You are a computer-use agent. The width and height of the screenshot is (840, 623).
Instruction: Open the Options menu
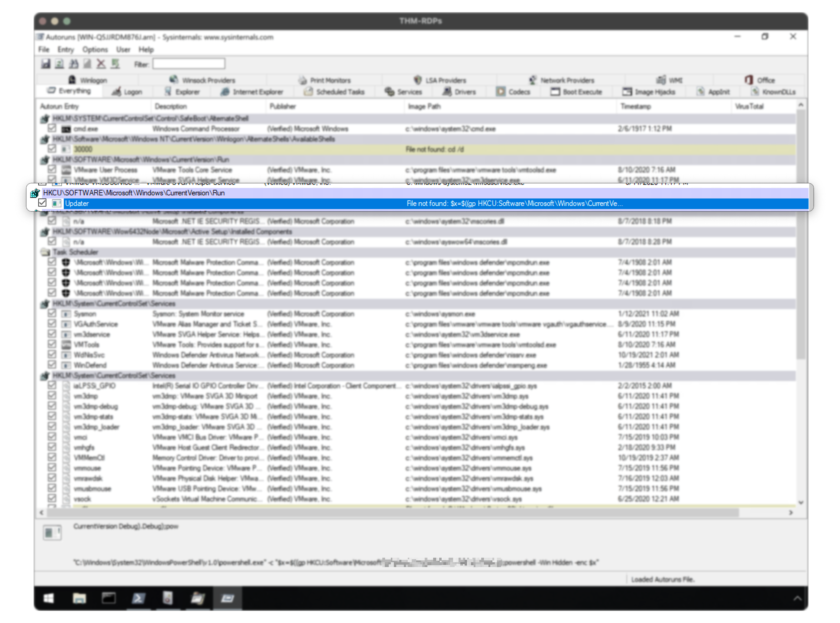(95, 49)
